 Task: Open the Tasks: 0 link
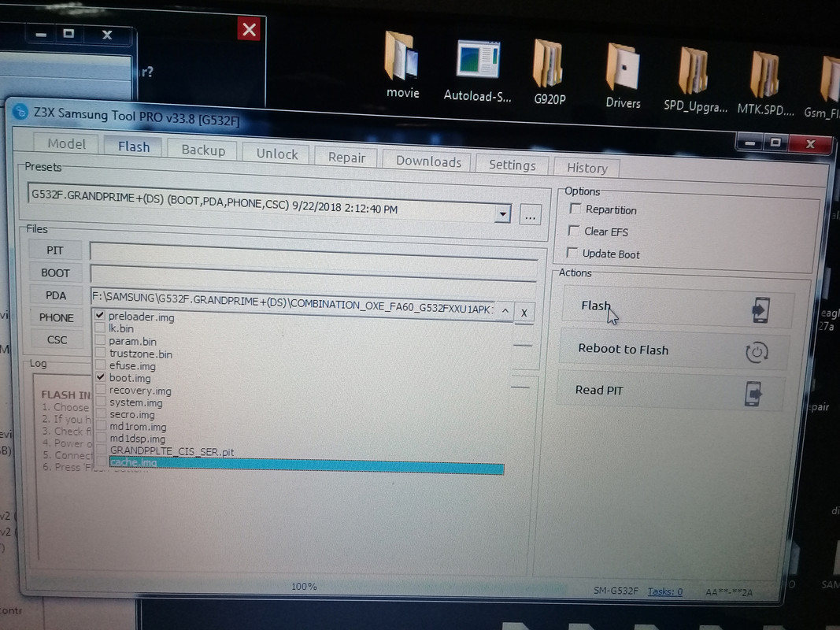pos(664,591)
